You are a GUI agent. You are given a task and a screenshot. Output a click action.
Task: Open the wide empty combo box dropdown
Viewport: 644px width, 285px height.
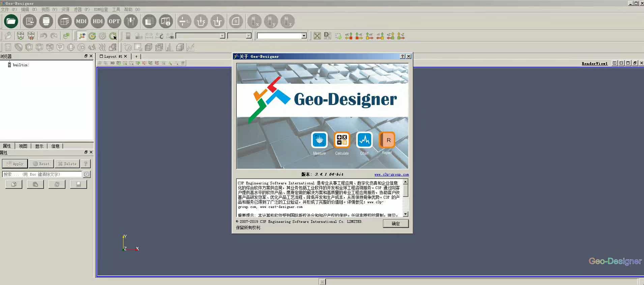pos(222,36)
